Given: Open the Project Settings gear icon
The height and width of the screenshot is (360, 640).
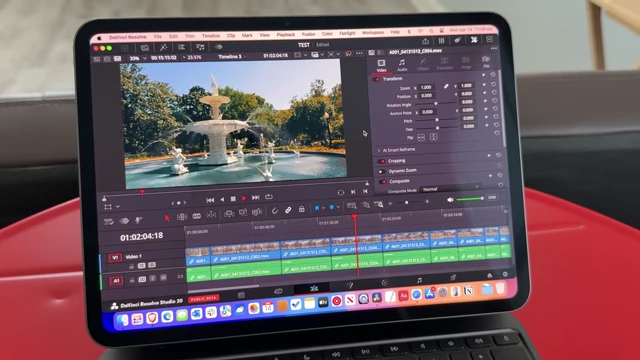Looking at the screenshot, I should pyautogui.click(x=505, y=274).
